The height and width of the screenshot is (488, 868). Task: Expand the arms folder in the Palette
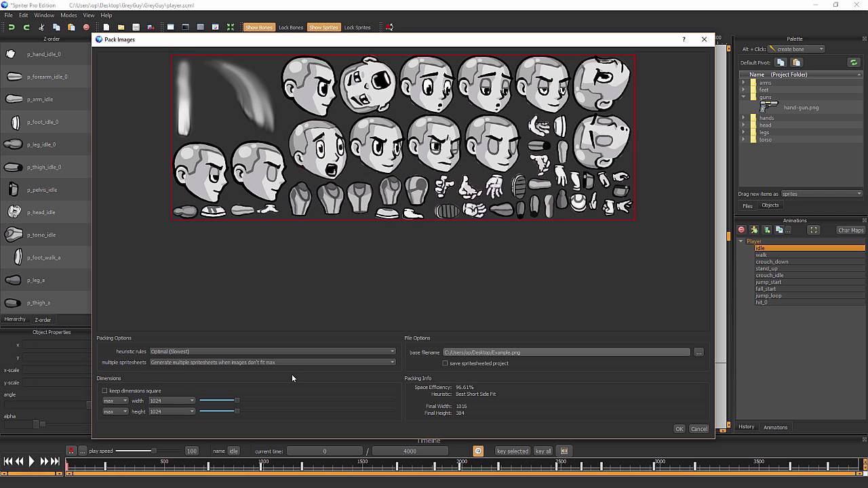tap(743, 83)
